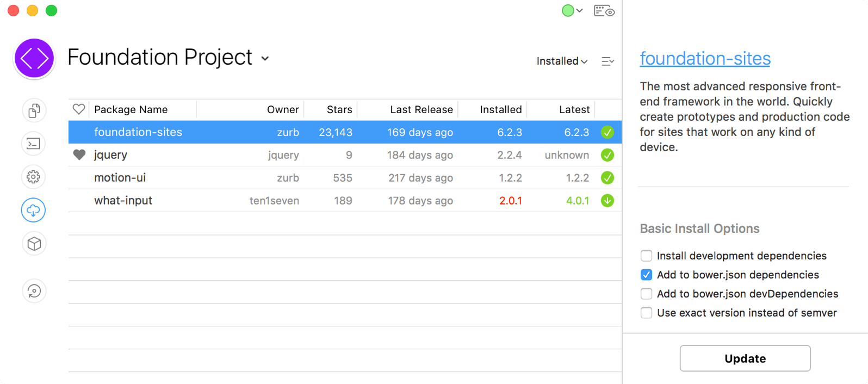868x384 pixels.
Task: Click the green status circle indicator
Action: tap(568, 11)
